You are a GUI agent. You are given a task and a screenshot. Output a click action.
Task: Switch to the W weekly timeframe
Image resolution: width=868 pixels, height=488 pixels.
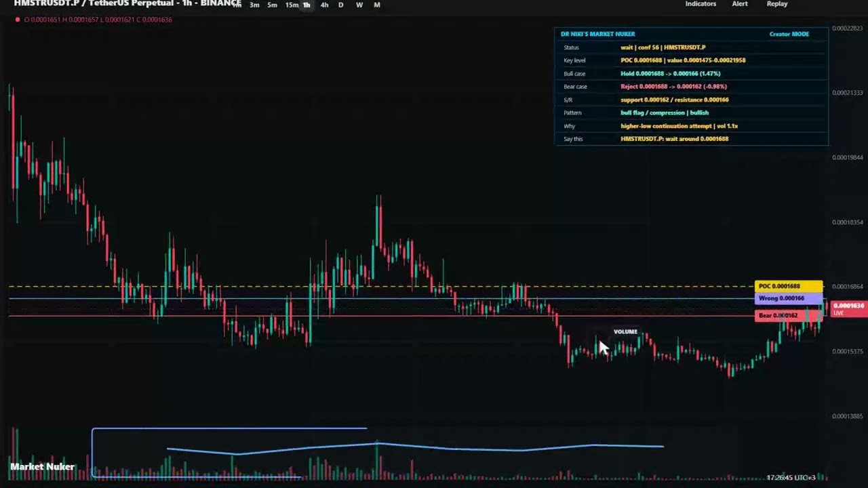359,5
